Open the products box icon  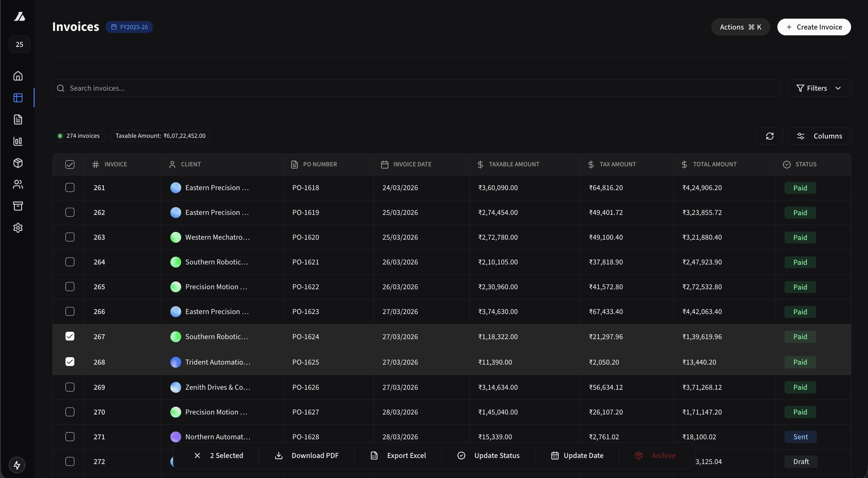[x=18, y=163]
